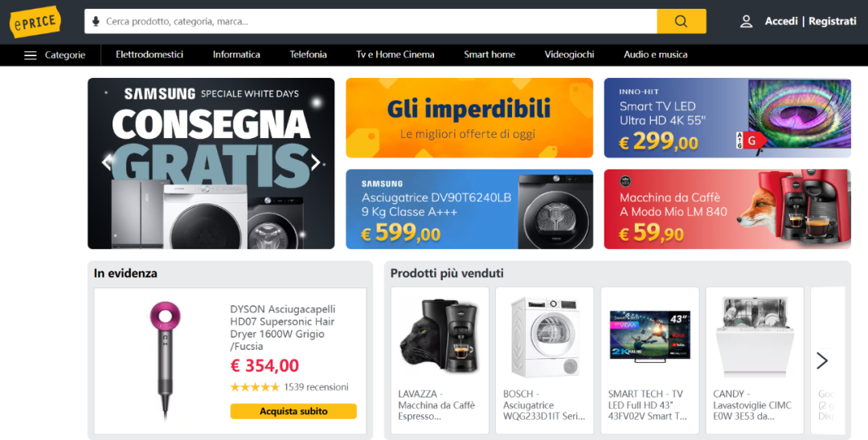Show more best-selling products with arrow
868x440 pixels.
coord(822,361)
